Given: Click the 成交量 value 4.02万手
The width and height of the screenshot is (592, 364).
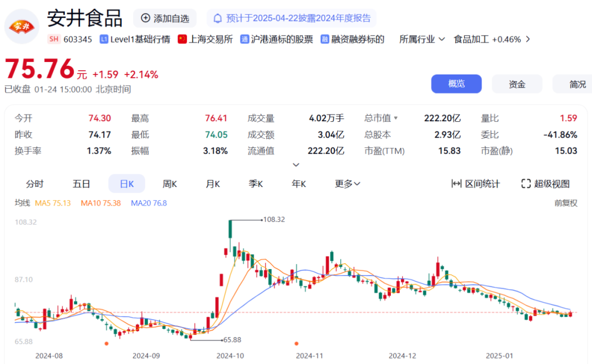Looking at the screenshot, I should [x=327, y=118].
